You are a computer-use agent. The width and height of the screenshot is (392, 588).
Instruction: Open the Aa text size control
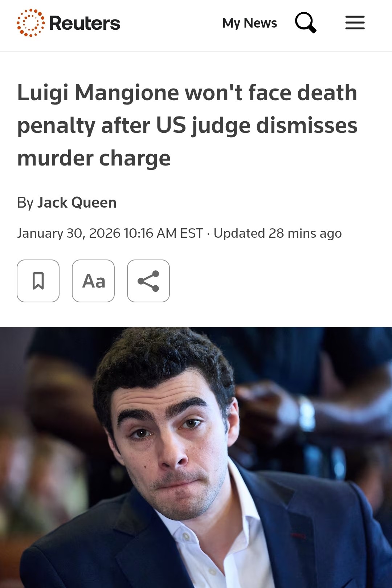tap(93, 281)
